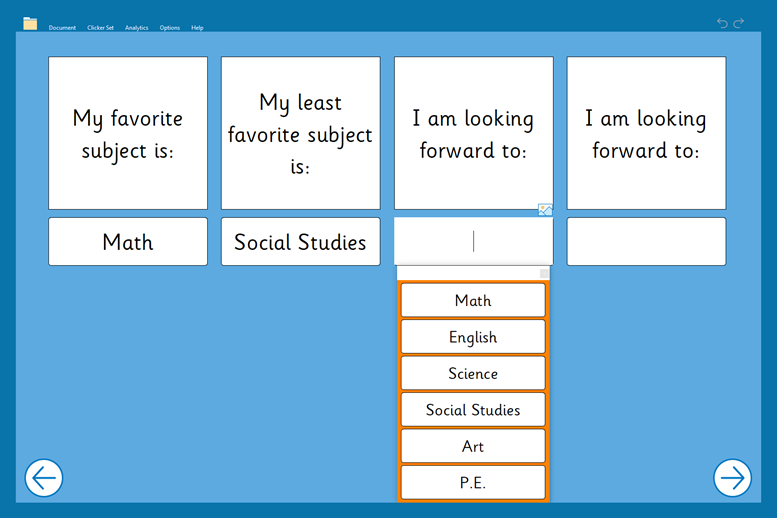Go to next page with right arrow
This screenshot has width=777, height=518.
pos(732,478)
